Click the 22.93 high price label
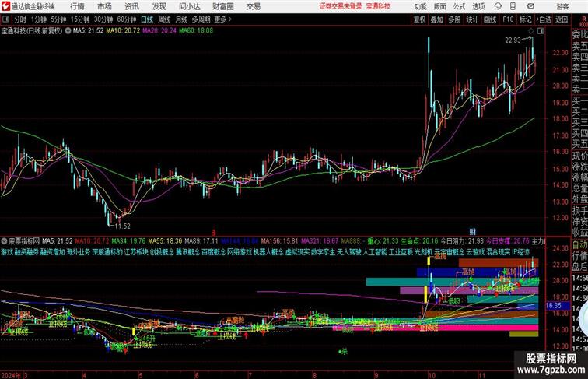The width and height of the screenshot is (588, 379). point(513,40)
